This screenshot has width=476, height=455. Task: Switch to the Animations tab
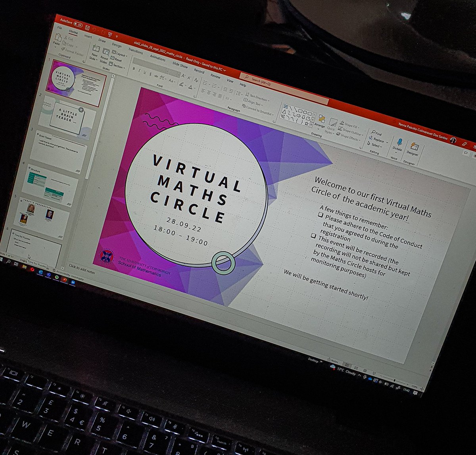157,58
